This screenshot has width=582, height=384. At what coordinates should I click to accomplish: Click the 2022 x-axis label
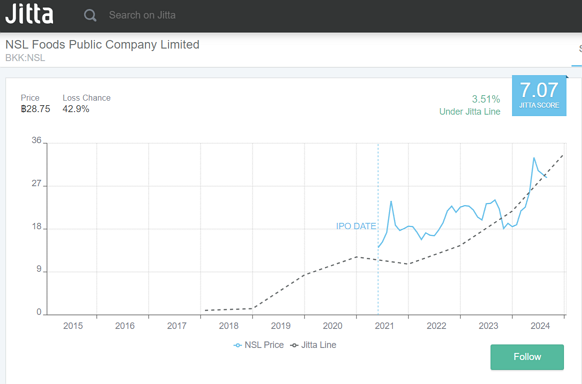pos(436,326)
